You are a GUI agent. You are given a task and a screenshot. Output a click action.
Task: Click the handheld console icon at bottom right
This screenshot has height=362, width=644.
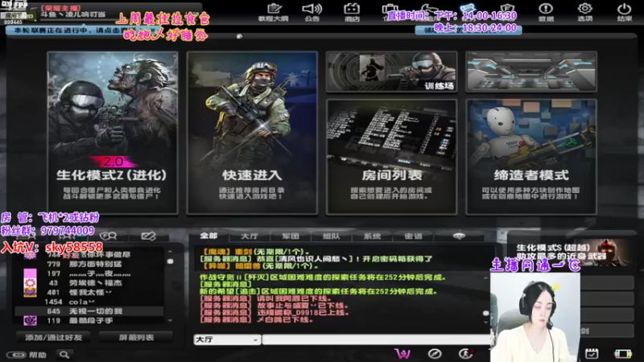[x=622, y=354]
